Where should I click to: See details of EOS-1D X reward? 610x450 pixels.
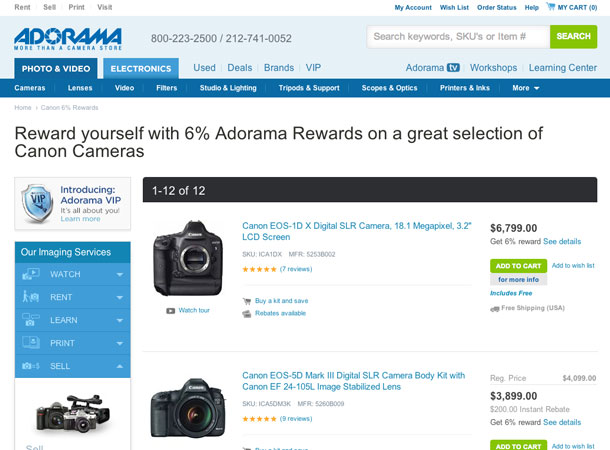[x=562, y=242]
